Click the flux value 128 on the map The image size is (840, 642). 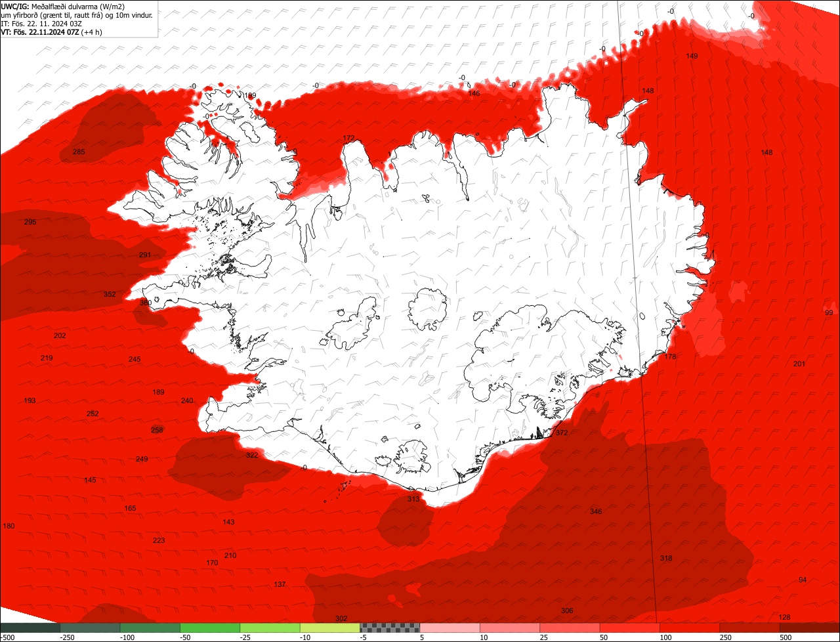pos(784,617)
